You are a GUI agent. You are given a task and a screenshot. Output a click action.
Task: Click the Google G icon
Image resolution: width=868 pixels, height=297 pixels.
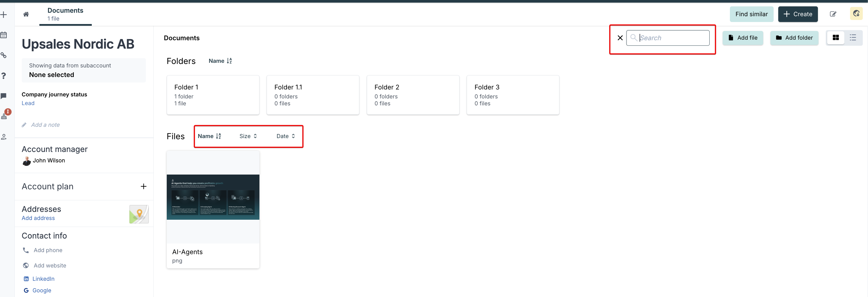click(x=26, y=290)
